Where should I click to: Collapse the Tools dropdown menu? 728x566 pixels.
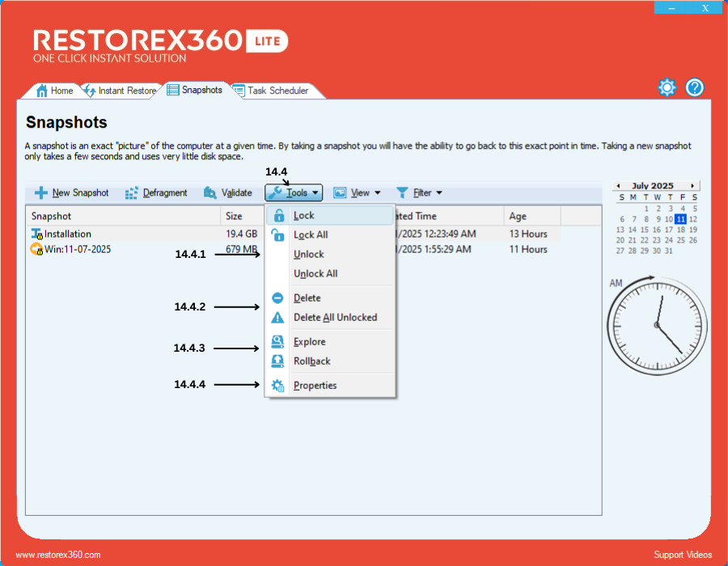tap(294, 193)
